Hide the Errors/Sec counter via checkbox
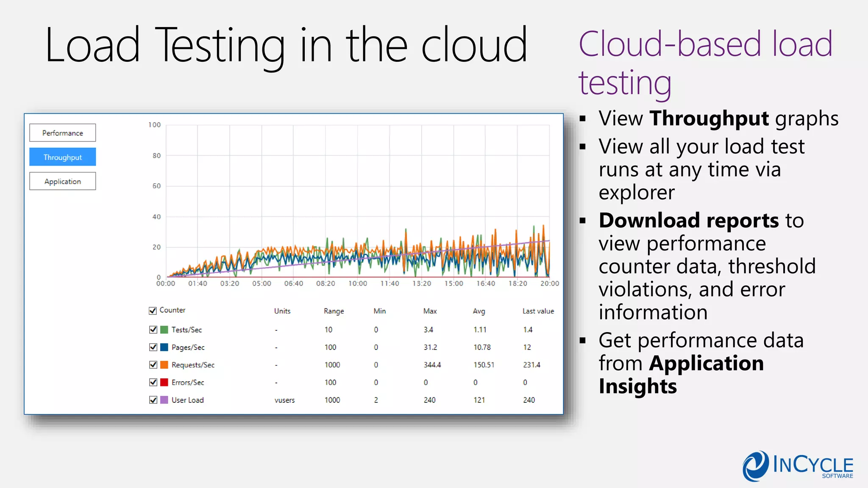868x488 pixels. (x=153, y=383)
